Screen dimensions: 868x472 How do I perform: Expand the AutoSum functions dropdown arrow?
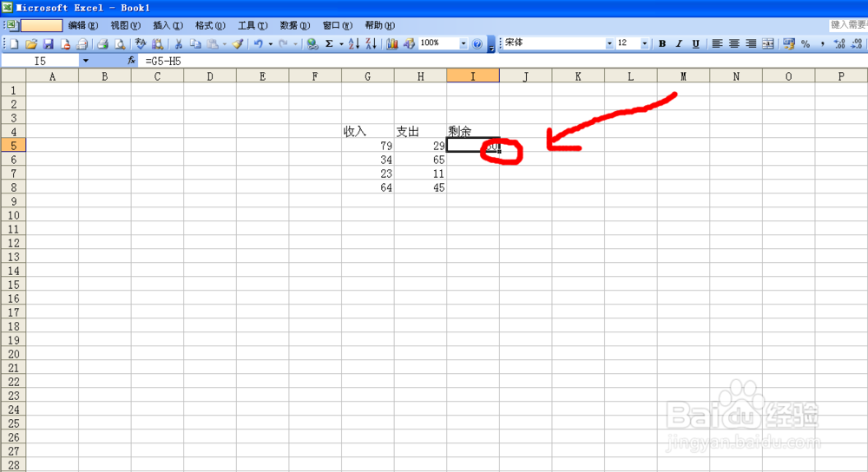pyautogui.click(x=341, y=43)
